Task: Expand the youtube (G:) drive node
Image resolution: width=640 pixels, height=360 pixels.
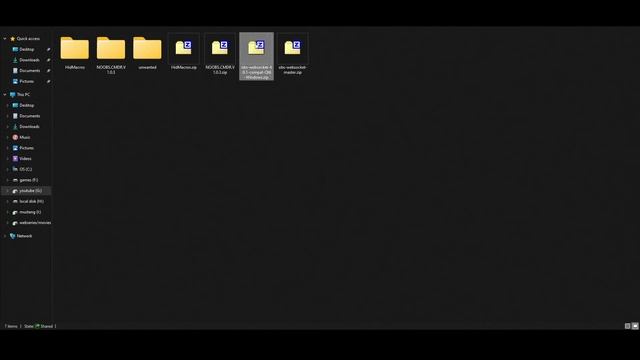Action: point(7,191)
